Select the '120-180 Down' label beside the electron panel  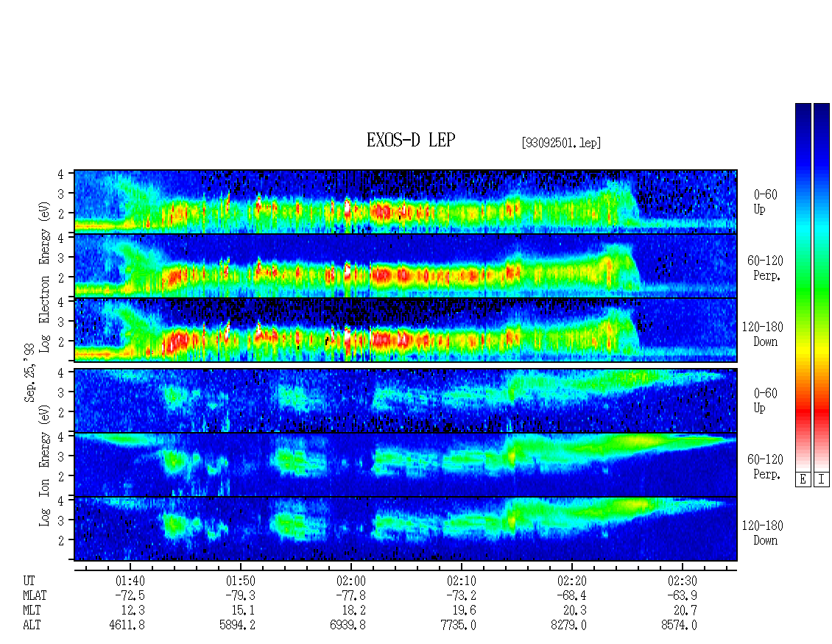coord(763,334)
